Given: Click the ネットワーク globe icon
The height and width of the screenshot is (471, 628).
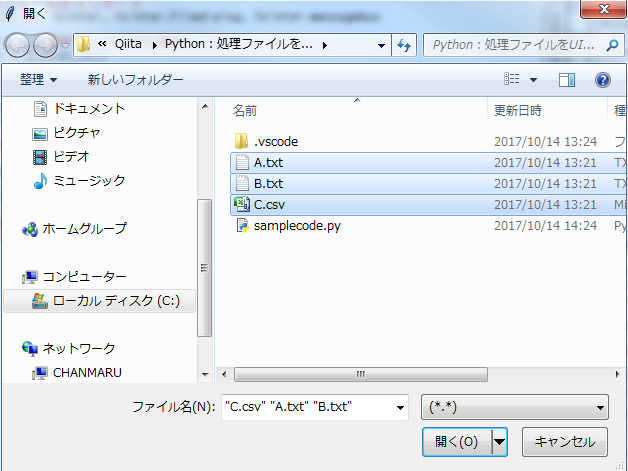Looking at the screenshot, I should coord(30,348).
